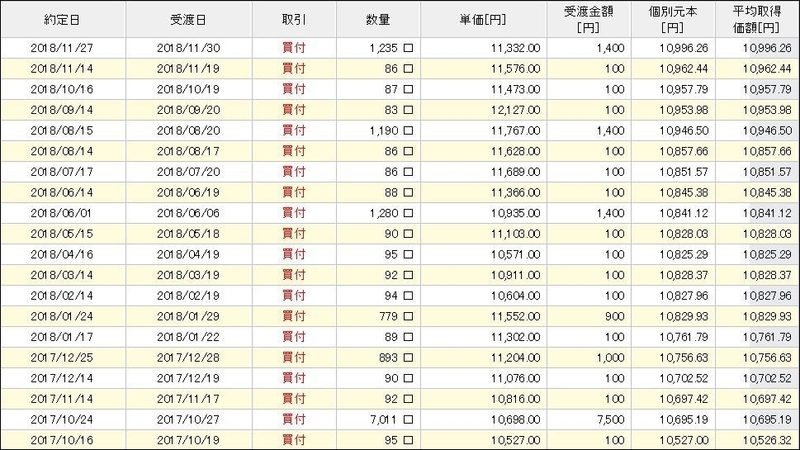
Task: Click unit price 11,103.00
Action: [515, 234]
